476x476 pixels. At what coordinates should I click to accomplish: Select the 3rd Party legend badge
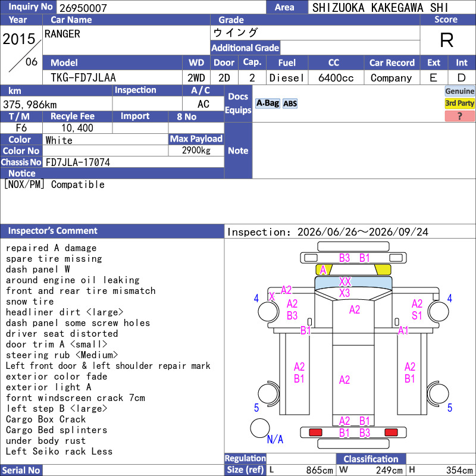[459, 103]
